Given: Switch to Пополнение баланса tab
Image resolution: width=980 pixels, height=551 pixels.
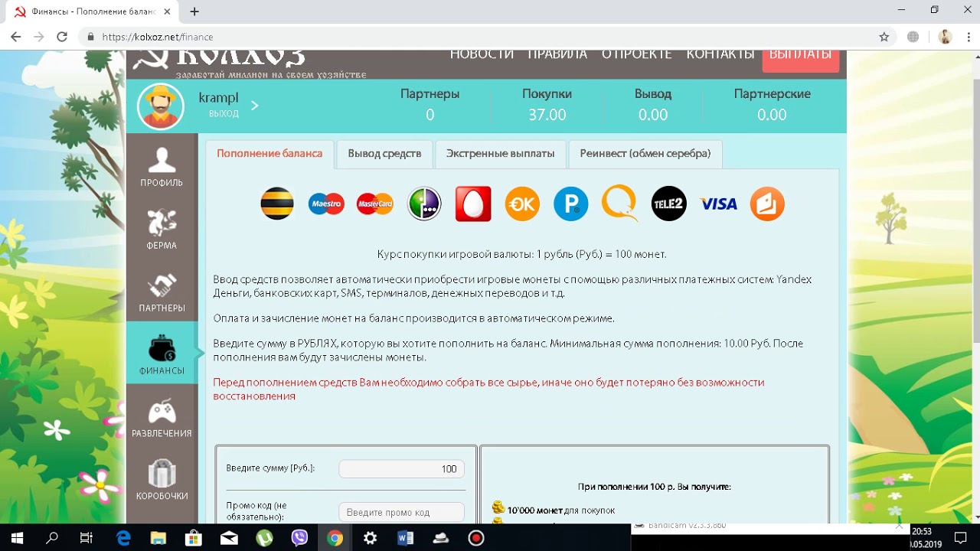Looking at the screenshot, I should [x=269, y=153].
